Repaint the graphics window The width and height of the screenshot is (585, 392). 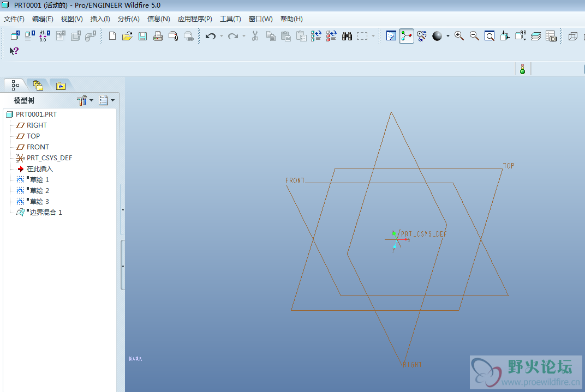pyautogui.click(x=391, y=36)
